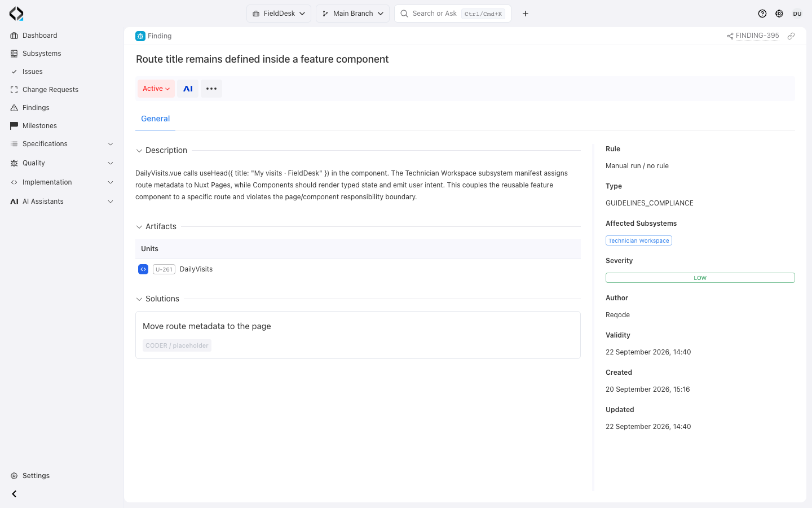
Task: Click the AI button in the toolbar
Action: (188, 89)
